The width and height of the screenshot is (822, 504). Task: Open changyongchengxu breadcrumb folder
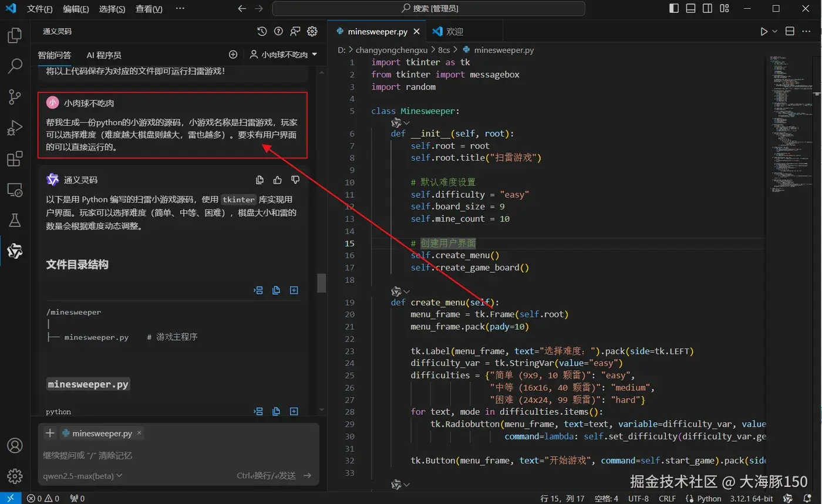coord(392,50)
